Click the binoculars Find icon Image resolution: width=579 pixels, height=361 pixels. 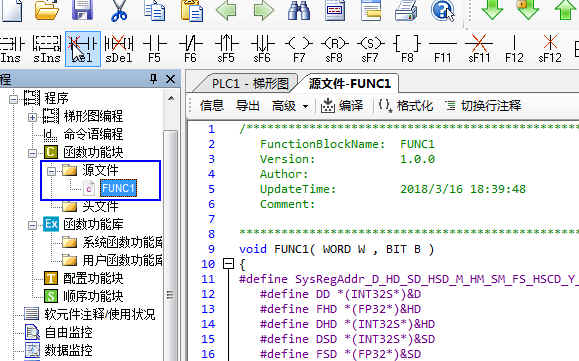pyautogui.click(x=299, y=10)
